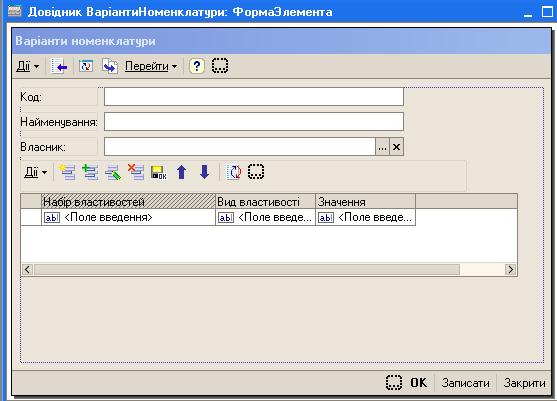This screenshot has height=401, width=557.
Task: Click the create-based-on icon next to Перейти
Action: [x=110, y=66]
